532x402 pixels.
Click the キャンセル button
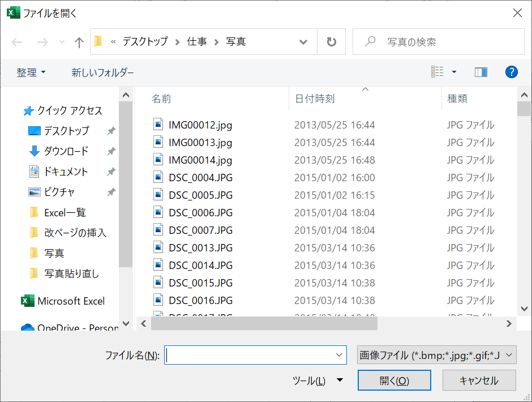click(x=479, y=380)
